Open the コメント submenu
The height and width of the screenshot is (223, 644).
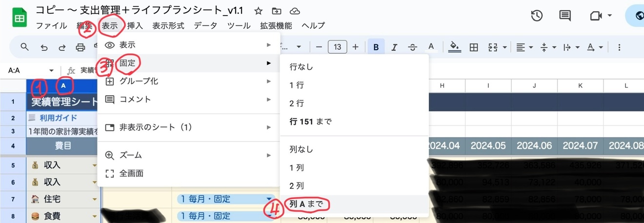point(189,100)
